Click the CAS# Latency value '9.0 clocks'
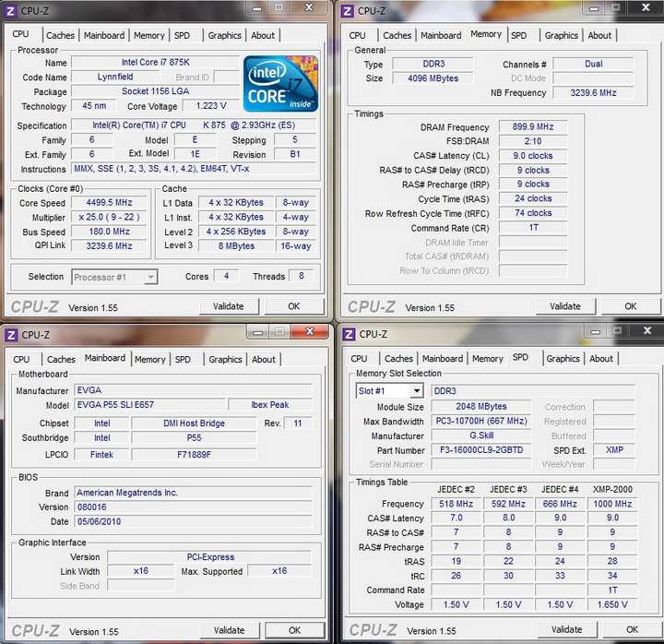Image resolution: width=664 pixels, height=644 pixels. tap(533, 156)
